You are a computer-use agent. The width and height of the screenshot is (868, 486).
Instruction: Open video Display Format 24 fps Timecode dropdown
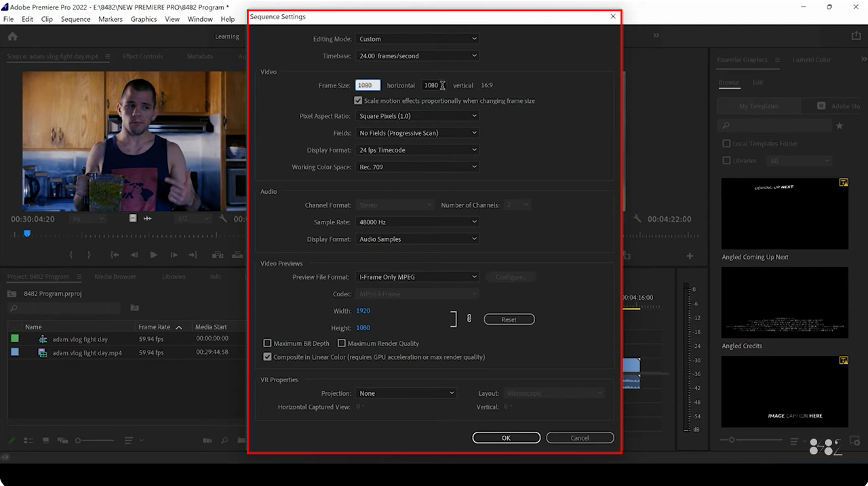(417, 150)
